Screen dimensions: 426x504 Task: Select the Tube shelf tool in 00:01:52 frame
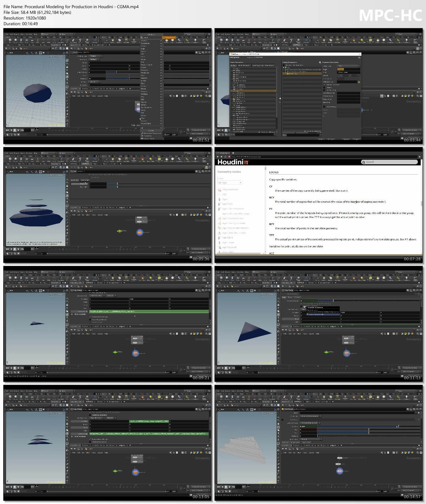[x=21, y=40]
